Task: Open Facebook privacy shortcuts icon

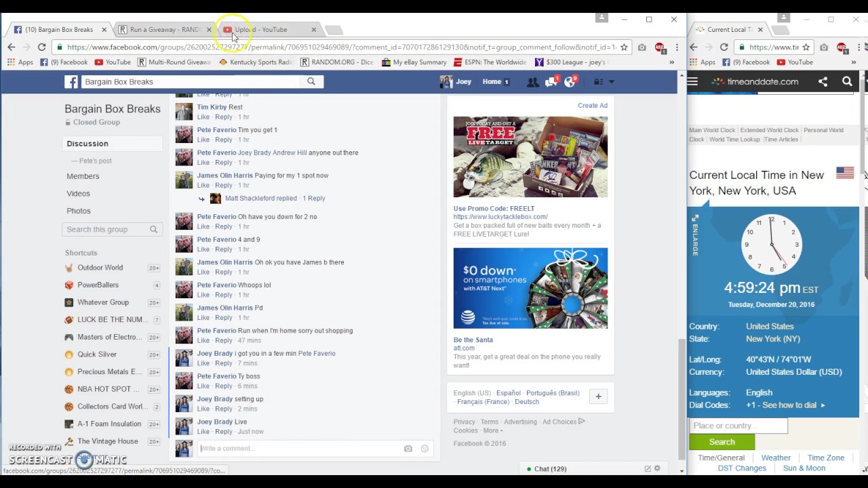Action: click(x=598, y=82)
